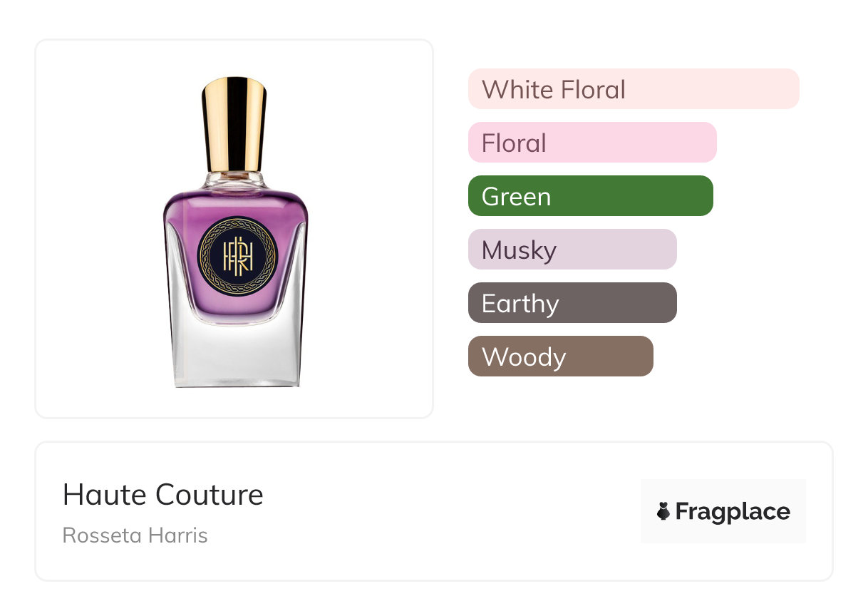The width and height of the screenshot is (868, 616).
Task: Select the Green accord bar
Action: (x=591, y=196)
